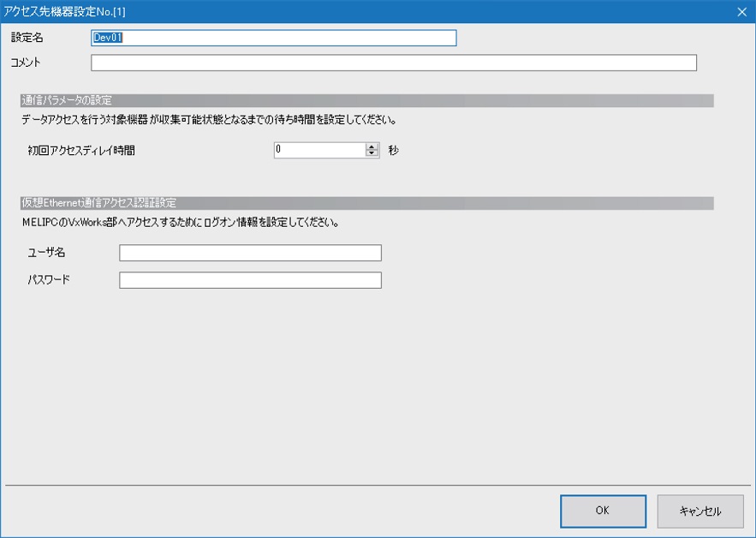This screenshot has width=756, height=538.
Task: Focus the コメント text box
Action: pos(393,63)
